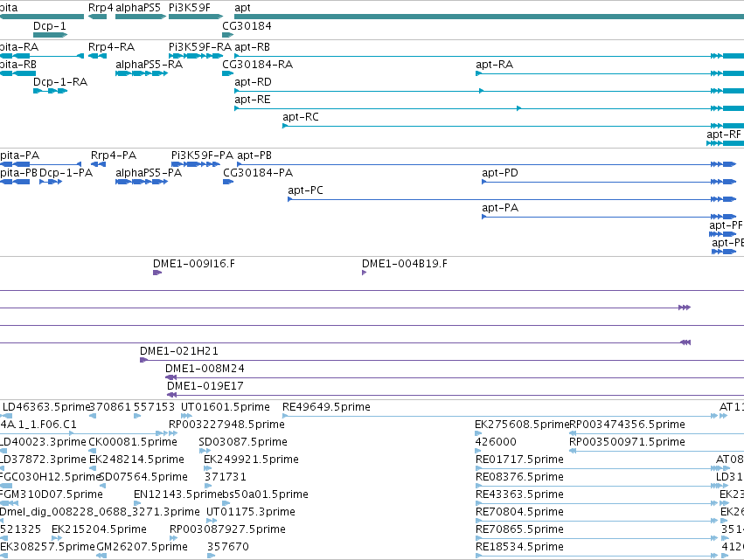Image resolution: width=744 pixels, height=560 pixels.
Task: Select the 426000 EST label
Action: [x=496, y=442]
